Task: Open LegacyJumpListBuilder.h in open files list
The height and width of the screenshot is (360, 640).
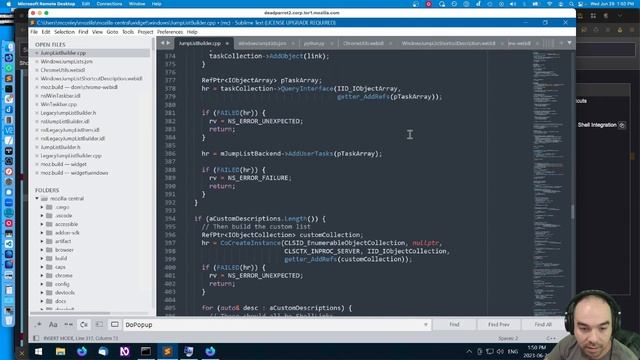Action: [x=68, y=113]
